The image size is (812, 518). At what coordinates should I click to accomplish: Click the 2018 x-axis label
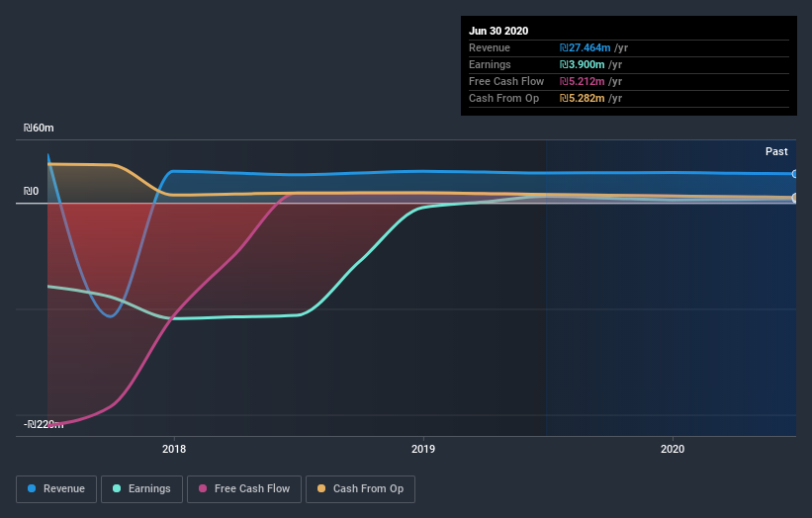tap(174, 449)
